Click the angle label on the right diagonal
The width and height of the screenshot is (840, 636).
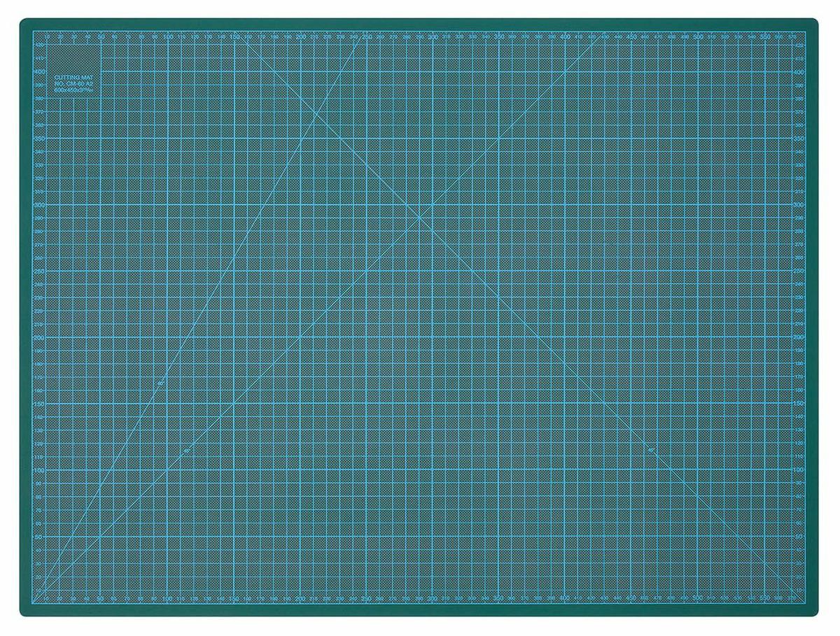pyautogui.click(x=651, y=450)
